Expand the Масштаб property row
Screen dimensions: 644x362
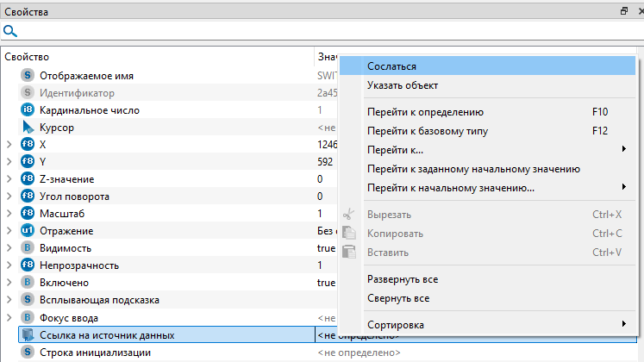9,214
